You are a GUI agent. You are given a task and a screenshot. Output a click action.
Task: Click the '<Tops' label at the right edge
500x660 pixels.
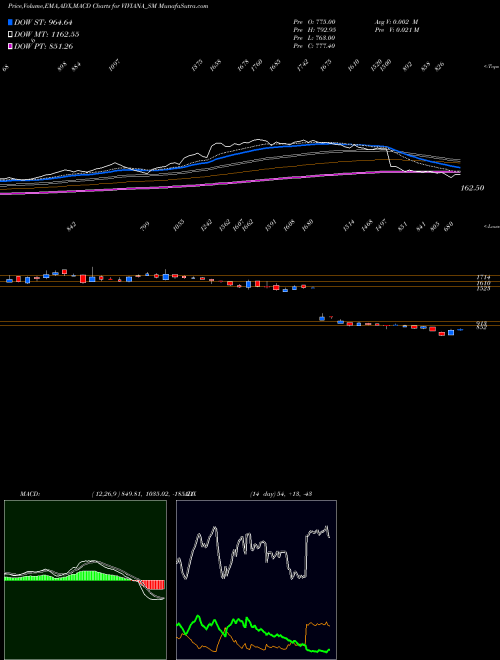tap(491, 67)
